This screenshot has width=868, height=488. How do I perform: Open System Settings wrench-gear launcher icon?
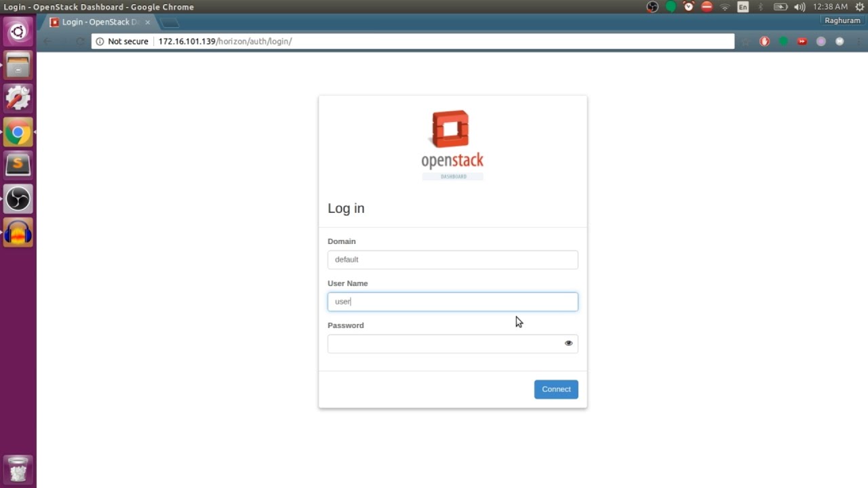point(18,98)
